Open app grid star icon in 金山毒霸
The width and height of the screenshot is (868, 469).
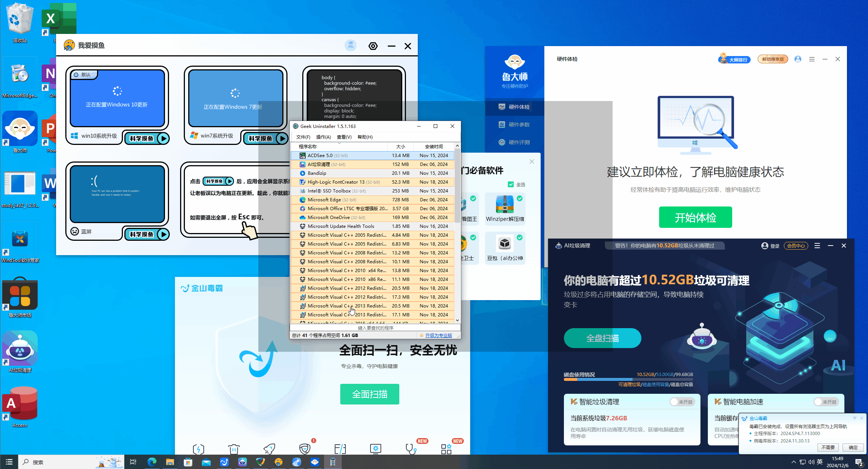click(x=446, y=449)
